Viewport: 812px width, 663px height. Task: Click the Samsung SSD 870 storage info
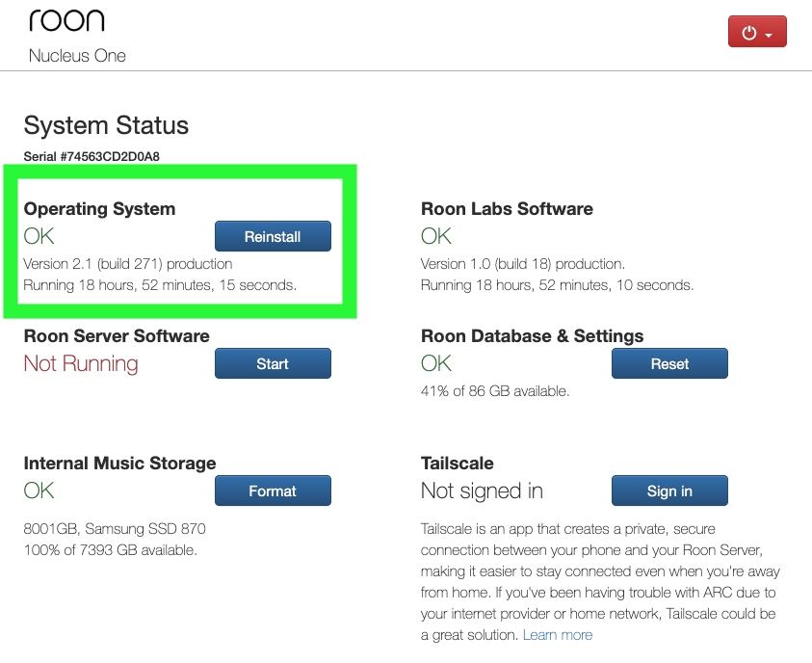point(115,529)
